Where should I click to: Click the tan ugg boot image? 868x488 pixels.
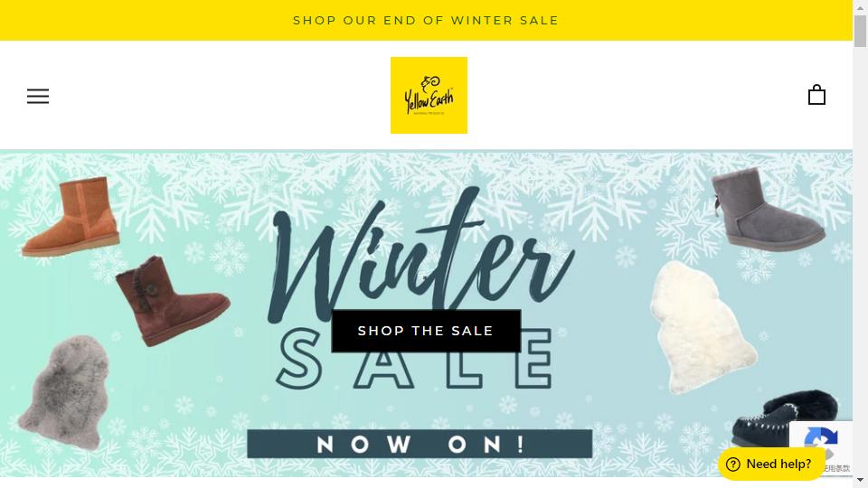(71, 216)
